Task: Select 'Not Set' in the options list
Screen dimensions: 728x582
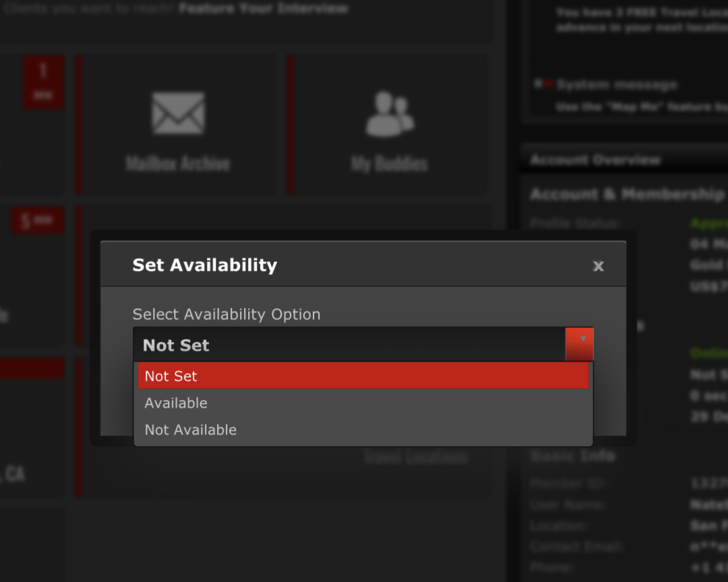Action: tap(363, 376)
